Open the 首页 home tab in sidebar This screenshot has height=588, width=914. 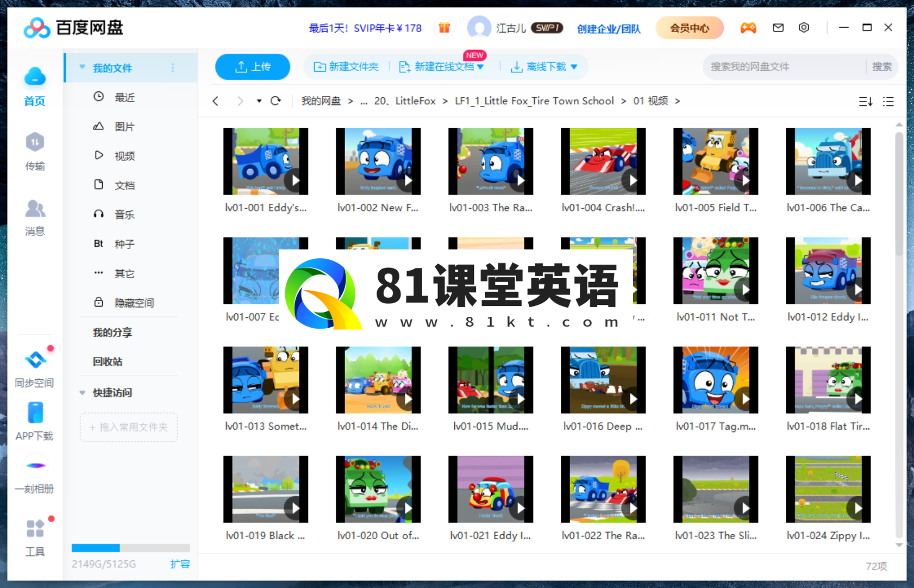point(35,87)
